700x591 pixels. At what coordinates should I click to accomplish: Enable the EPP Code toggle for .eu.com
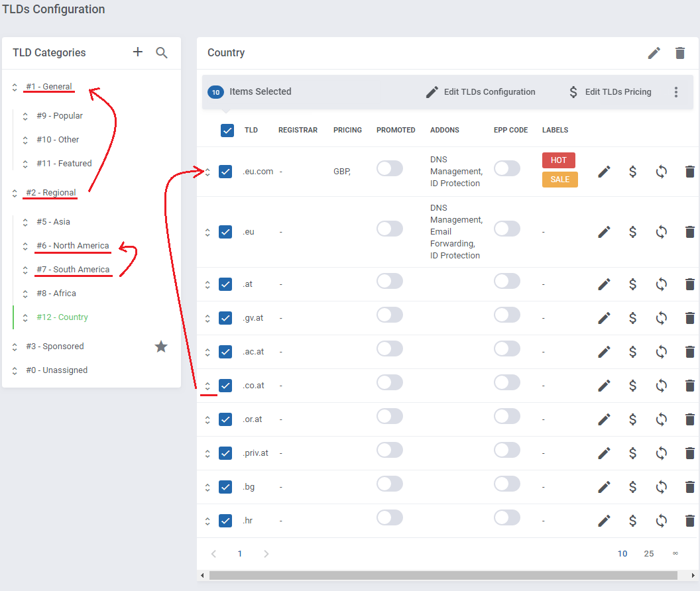click(x=507, y=169)
